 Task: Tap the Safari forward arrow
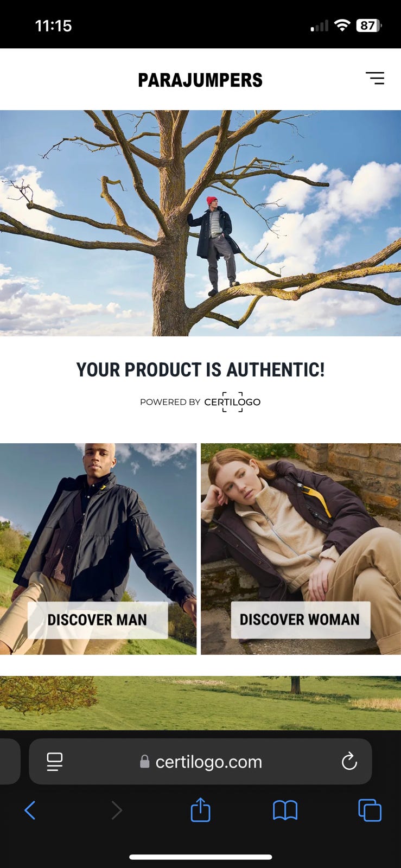point(117,810)
